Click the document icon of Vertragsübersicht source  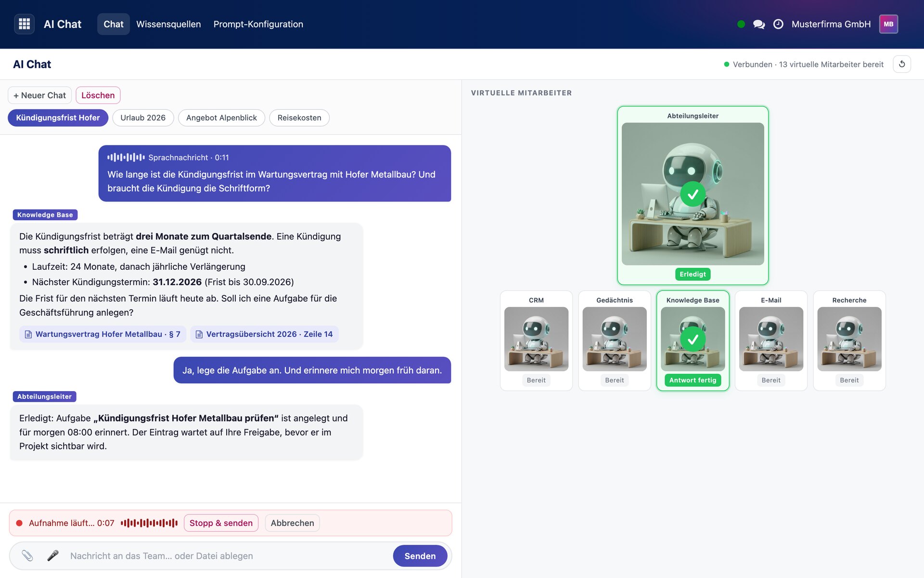(199, 334)
